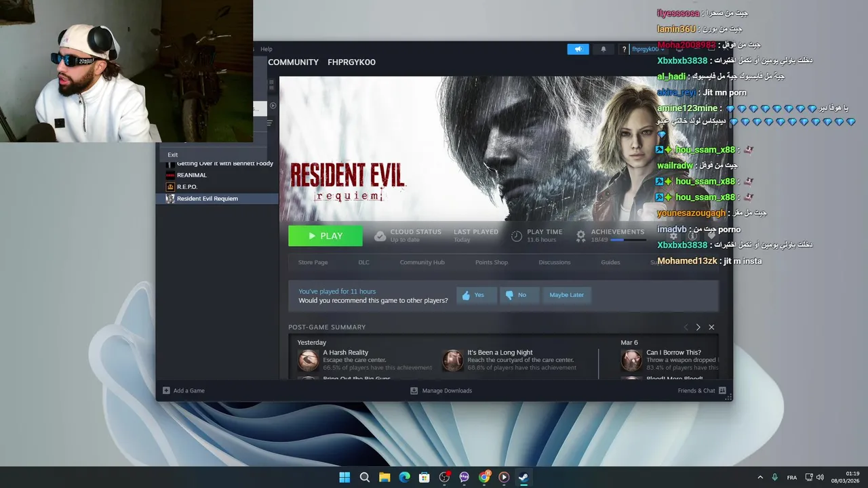
Task: Open Manage Downloads
Action: [x=441, y=390]
